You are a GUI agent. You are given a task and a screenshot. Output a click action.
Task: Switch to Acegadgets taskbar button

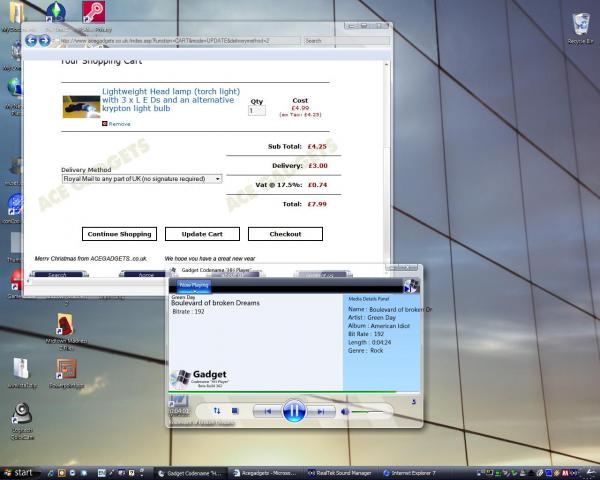coord(265,473)
